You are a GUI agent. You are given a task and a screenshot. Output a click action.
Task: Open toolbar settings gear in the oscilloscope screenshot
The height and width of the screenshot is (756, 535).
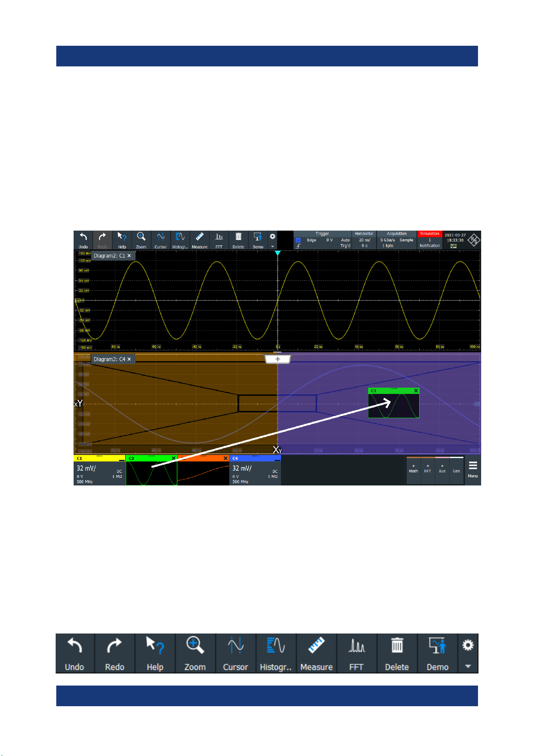pos(272,236)
